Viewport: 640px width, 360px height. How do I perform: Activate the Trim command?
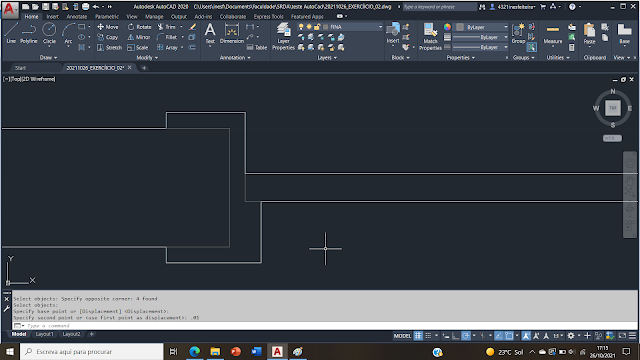click(167, 27)
